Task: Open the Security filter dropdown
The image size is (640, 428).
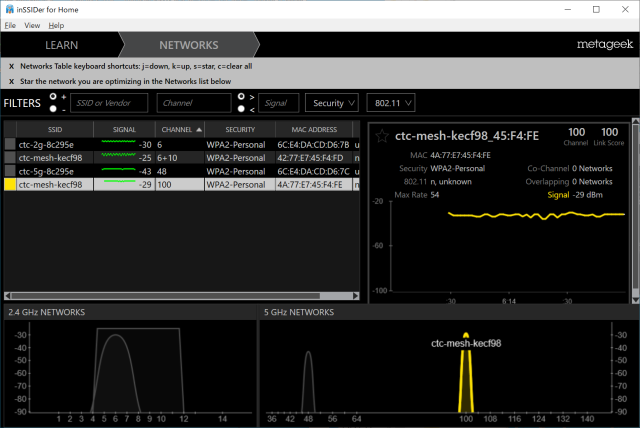Action: click(x=332, y=103)
